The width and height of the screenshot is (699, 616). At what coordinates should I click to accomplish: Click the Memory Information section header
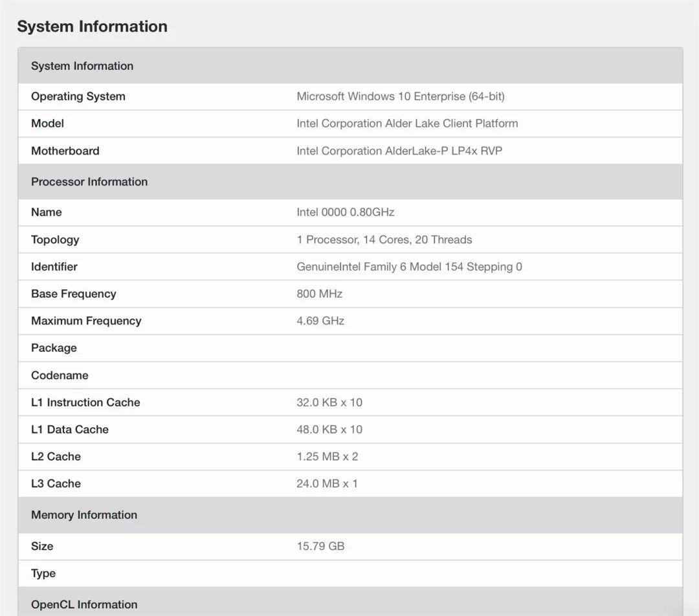[84, 515]
